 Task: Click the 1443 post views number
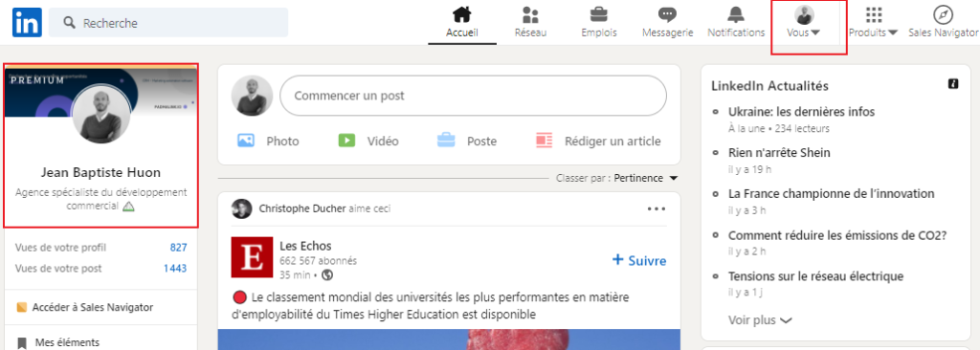(x=175, y=268)
